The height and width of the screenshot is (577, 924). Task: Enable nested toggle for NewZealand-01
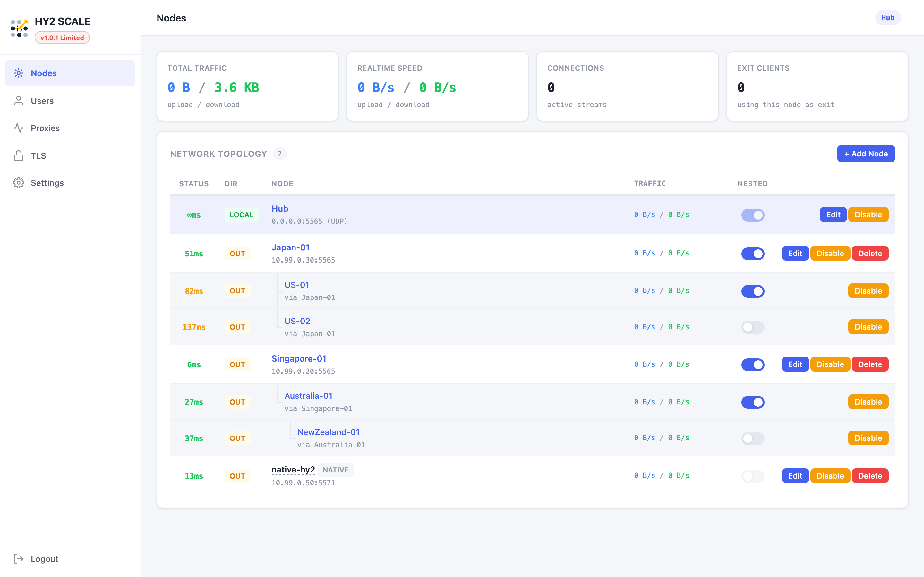753,438
